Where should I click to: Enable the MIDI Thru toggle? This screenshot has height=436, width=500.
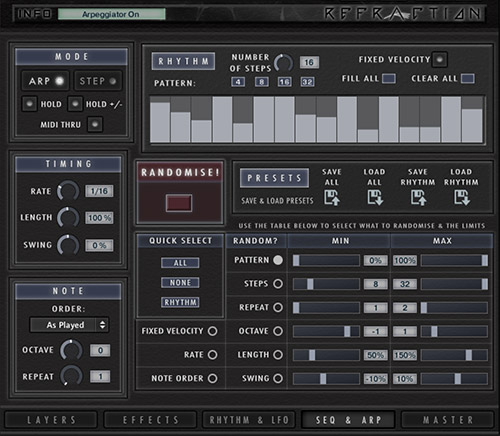[x=95, y=124]
